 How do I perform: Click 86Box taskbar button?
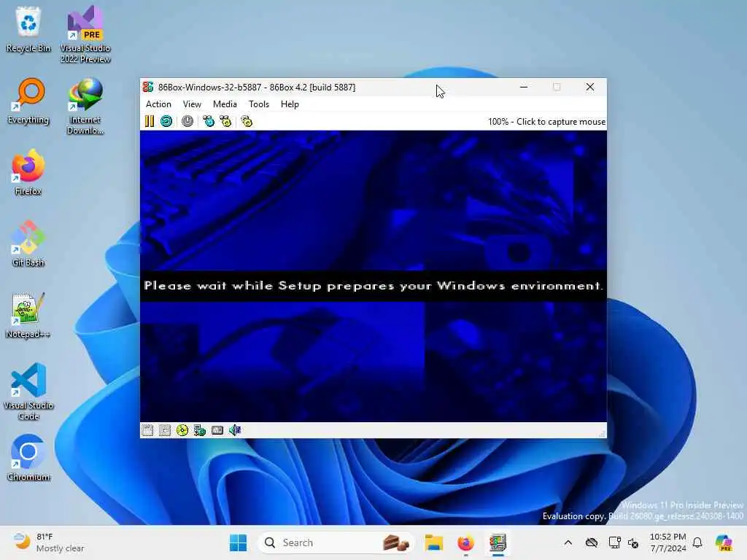(x=498, y=542)
